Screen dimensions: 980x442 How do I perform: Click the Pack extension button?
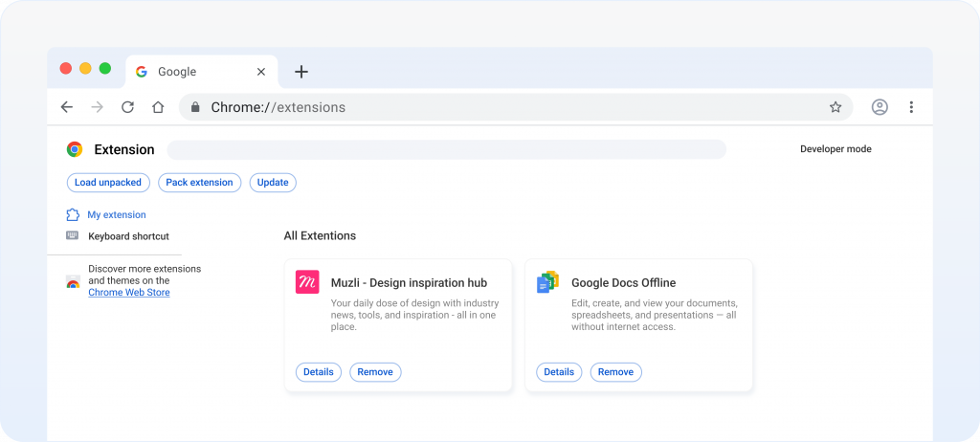tap(199, 183)
